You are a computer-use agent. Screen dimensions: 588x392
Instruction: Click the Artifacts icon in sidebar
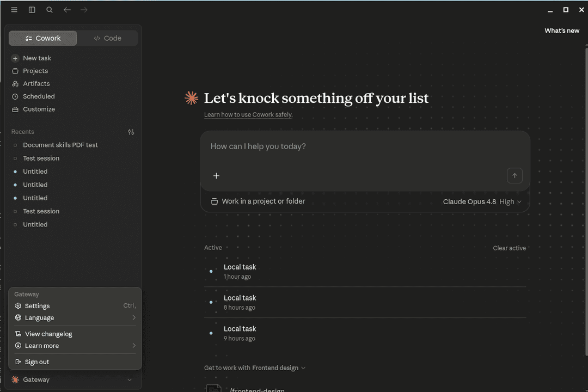click(x=15, y=84)
